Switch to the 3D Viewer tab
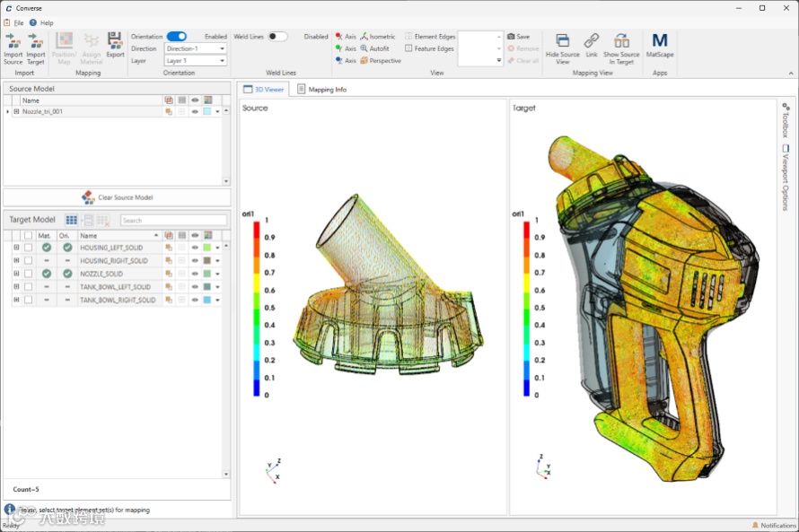Screen dimensions: 799x532 tap(263, 89)
